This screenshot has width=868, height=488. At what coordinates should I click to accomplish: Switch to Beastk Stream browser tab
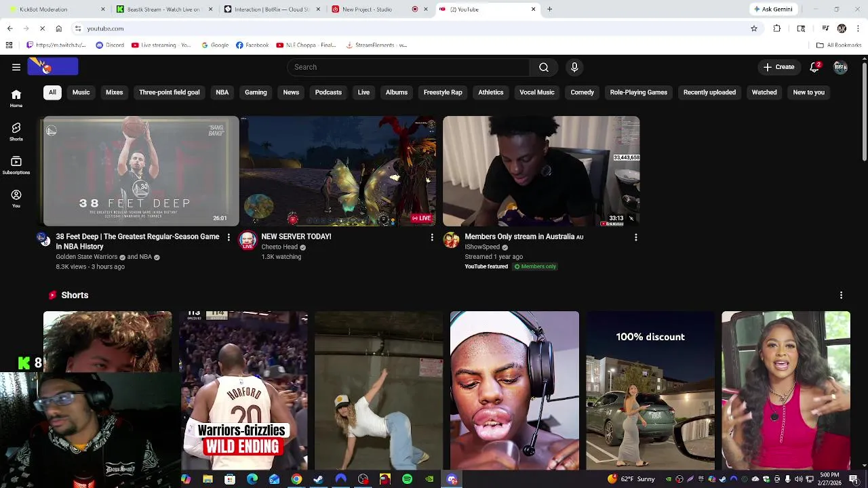tap(163, 9)
